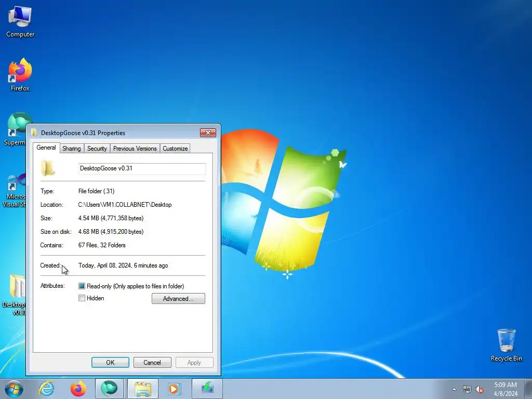Switch to Supermium on the taskbar
This screenshot has width=532, height=399.
[109, 389]
